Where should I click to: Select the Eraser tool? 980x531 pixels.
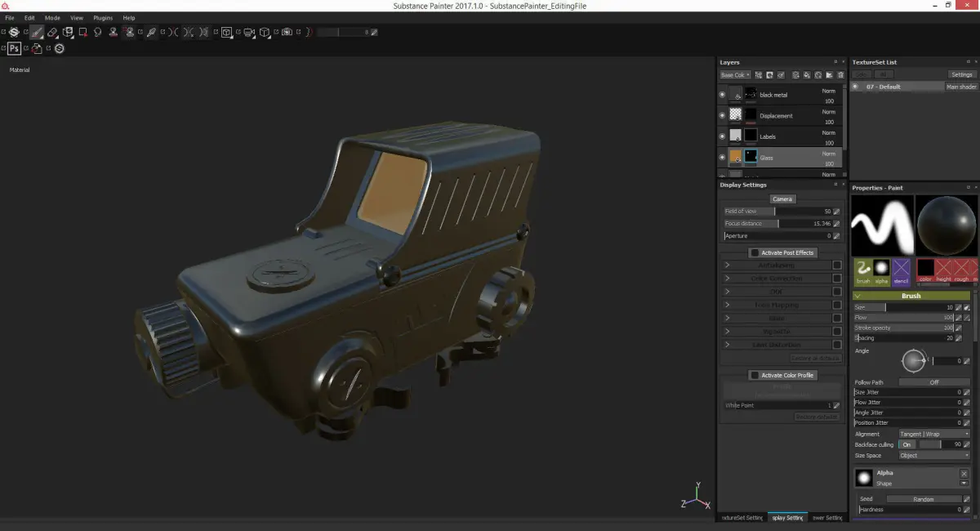tap(52, 33)
